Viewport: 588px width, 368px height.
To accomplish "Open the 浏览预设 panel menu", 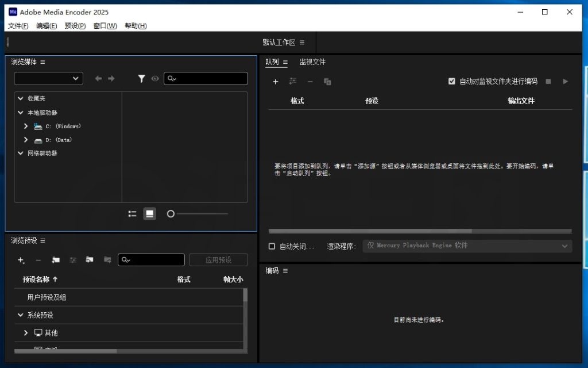I will pyautogui.click(x=42, y=241).
